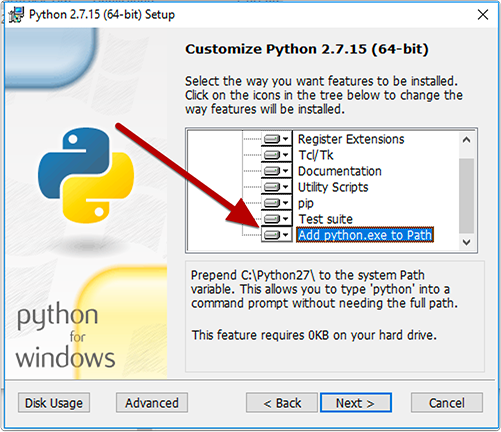Click the feature tree scrollbar thumb
The width and height of the screenshot is (501, 432).
466,196
